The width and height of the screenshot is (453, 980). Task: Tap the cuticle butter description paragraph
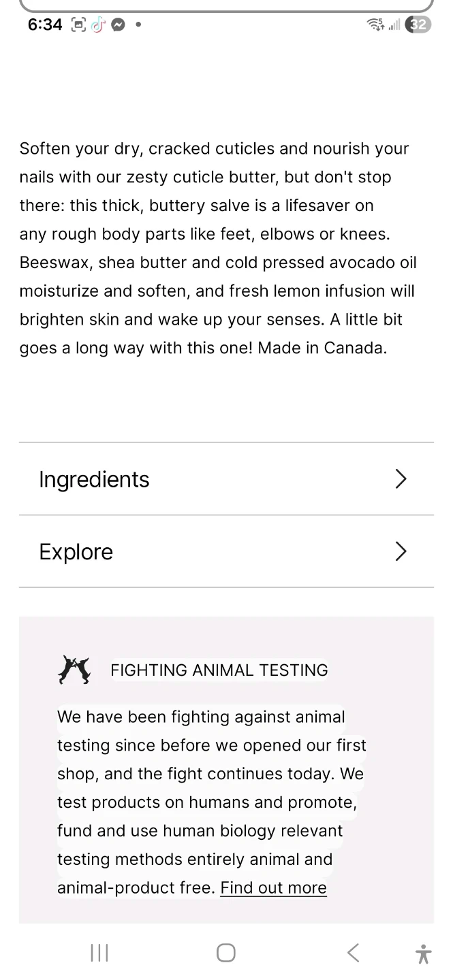coord(218,248)
